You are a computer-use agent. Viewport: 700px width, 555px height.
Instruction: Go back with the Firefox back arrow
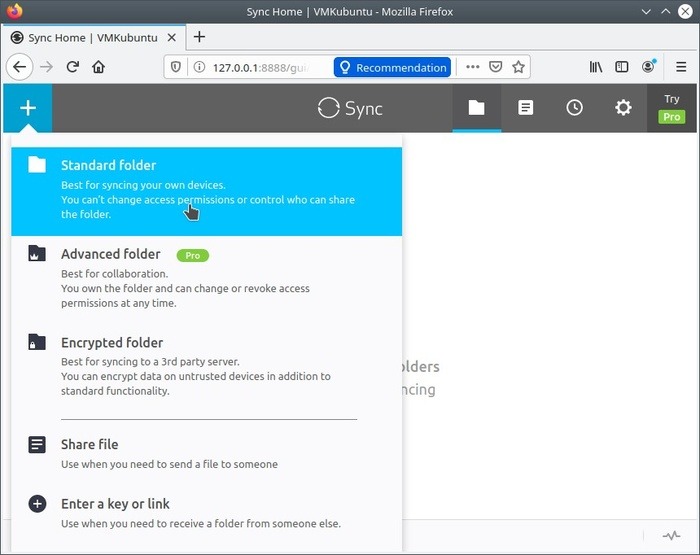pyautogui.click(x=19, y=67)
